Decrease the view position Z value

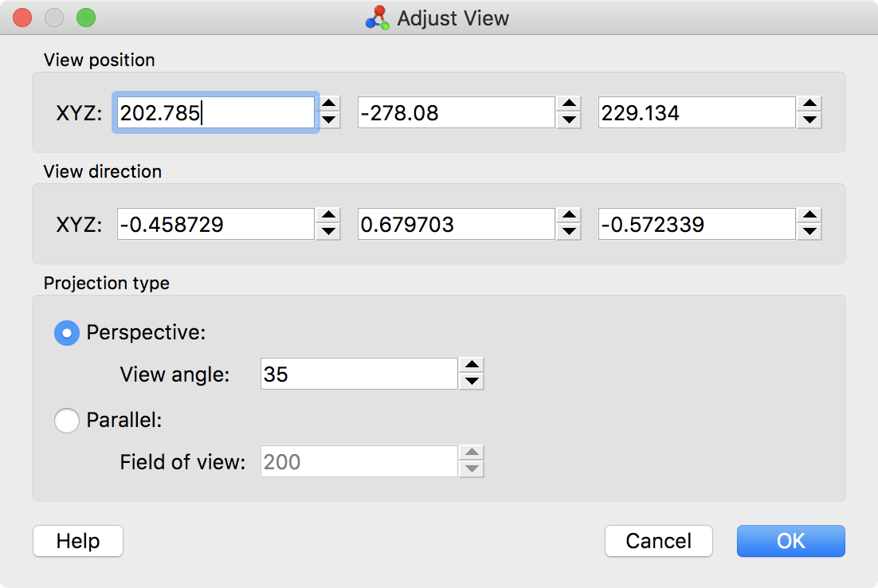pyautogui.click(x=809, y=120)
